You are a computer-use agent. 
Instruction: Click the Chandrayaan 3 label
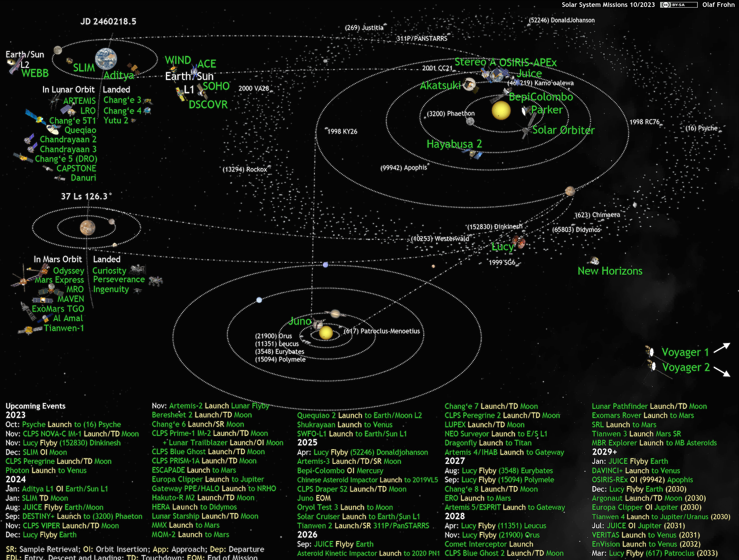click(x=68, y=149)
